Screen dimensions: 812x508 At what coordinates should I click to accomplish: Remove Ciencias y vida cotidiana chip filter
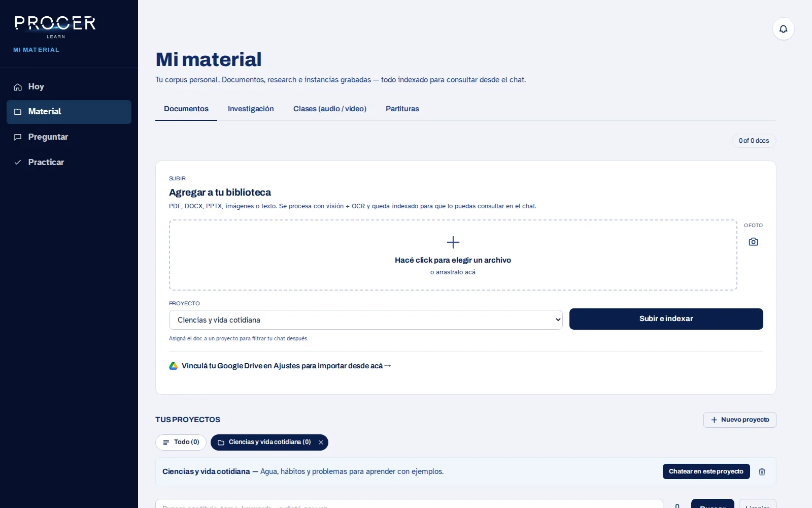(x=321, y=442)
